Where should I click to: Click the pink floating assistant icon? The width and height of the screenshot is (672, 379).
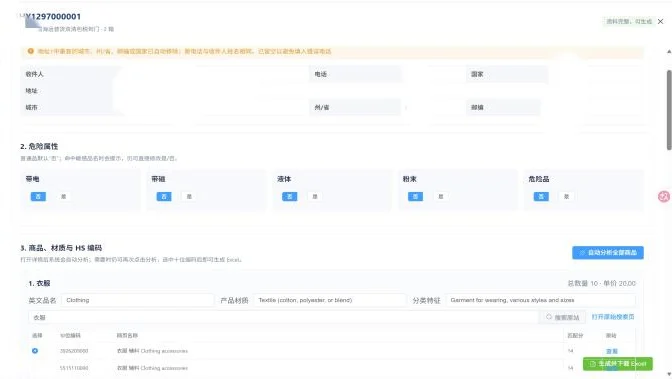664,196
